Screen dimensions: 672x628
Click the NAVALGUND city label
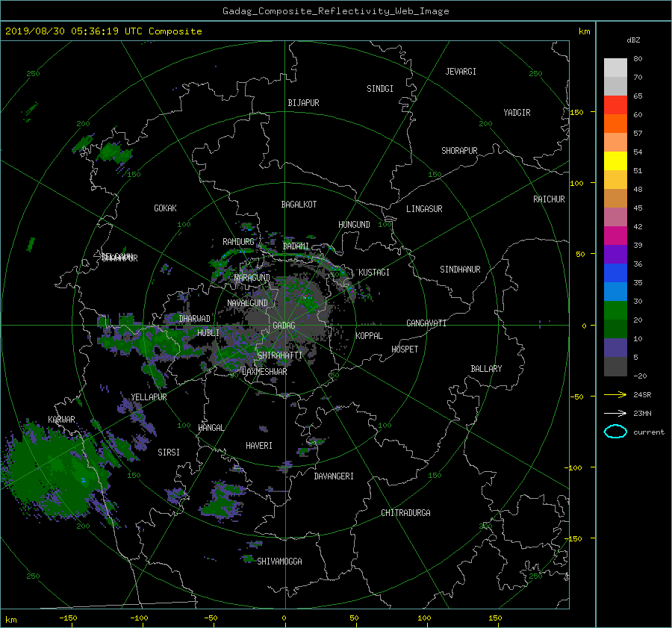(247, 303)
